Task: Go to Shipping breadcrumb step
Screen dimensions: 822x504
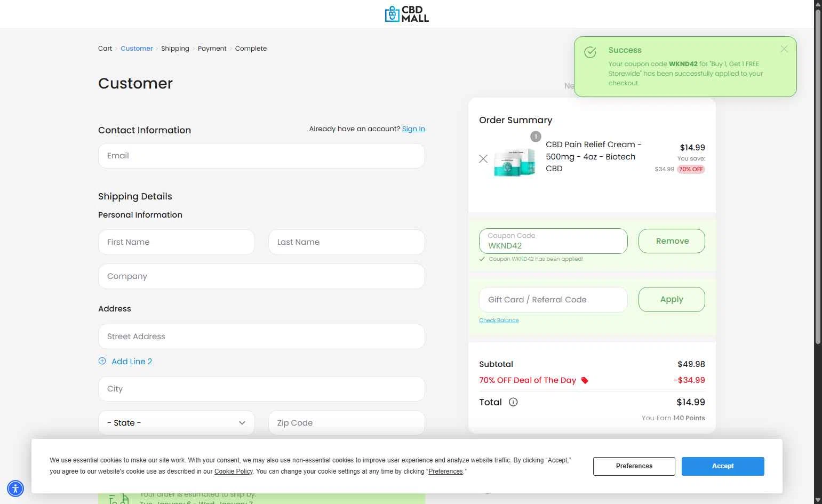Action: [175, 49]
